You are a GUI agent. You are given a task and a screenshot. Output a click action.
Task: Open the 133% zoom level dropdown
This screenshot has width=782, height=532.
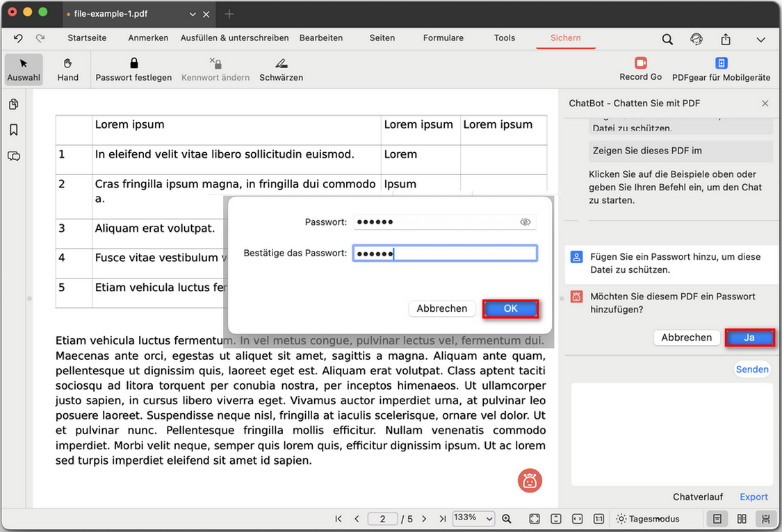click(x=473, y=518)
